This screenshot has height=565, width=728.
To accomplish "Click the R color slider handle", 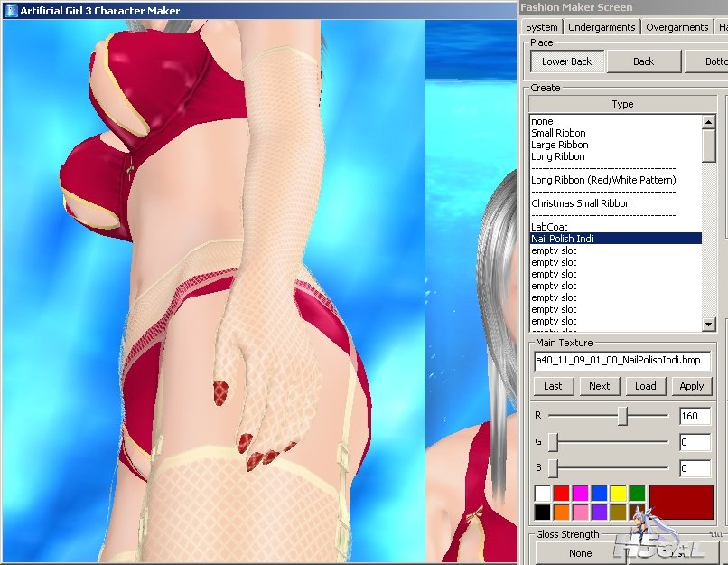I will click(622, 416).
